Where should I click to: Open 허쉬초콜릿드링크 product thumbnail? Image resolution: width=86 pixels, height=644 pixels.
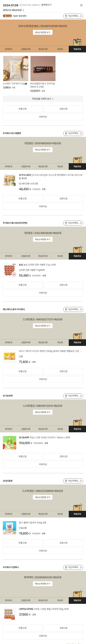click(43, 68)
